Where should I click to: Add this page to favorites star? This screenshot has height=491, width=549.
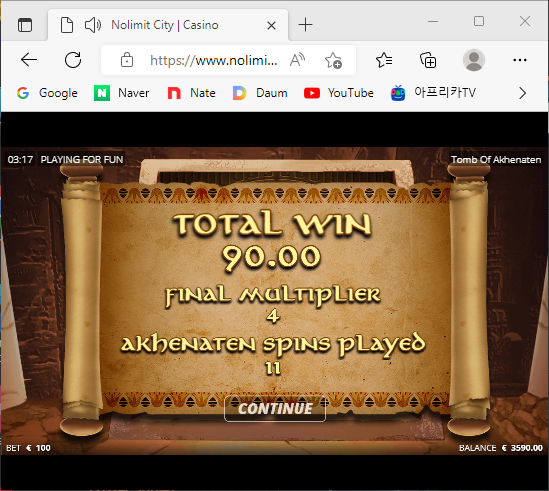tap(333, 60)
